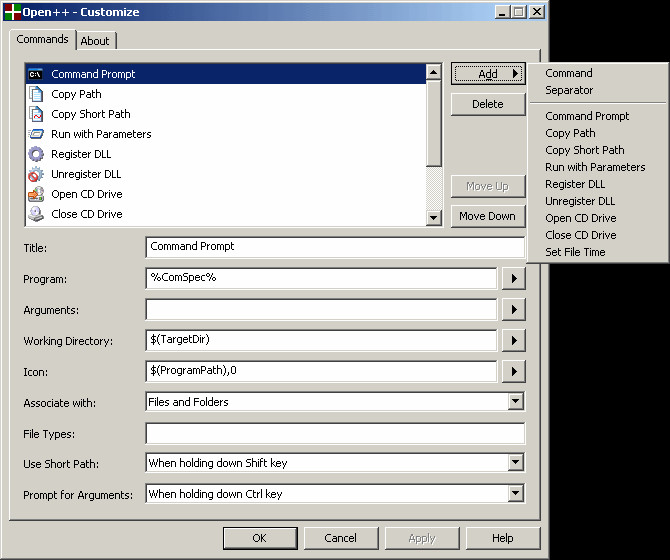Click into the Program input field
The width and height of the screenshot is (670, 560).
pos(321,278)
